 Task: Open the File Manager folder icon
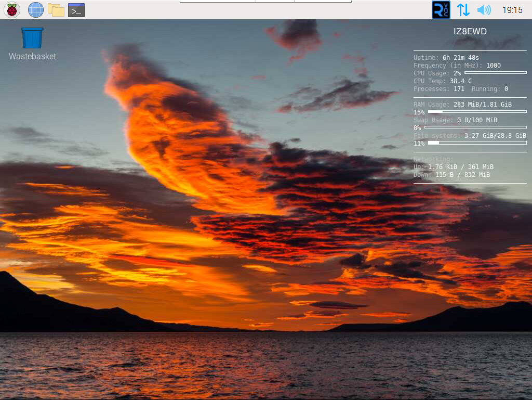click(56, 10)
